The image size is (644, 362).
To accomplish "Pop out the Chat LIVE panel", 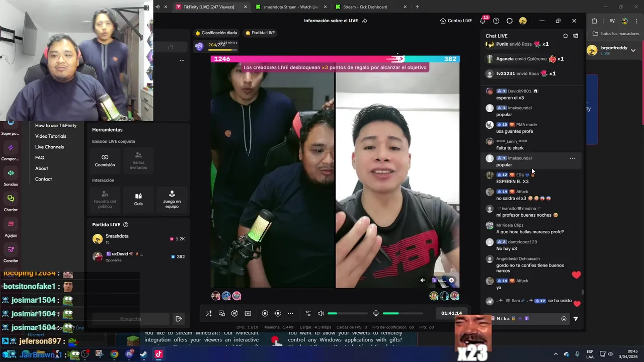I will (576, 36).
